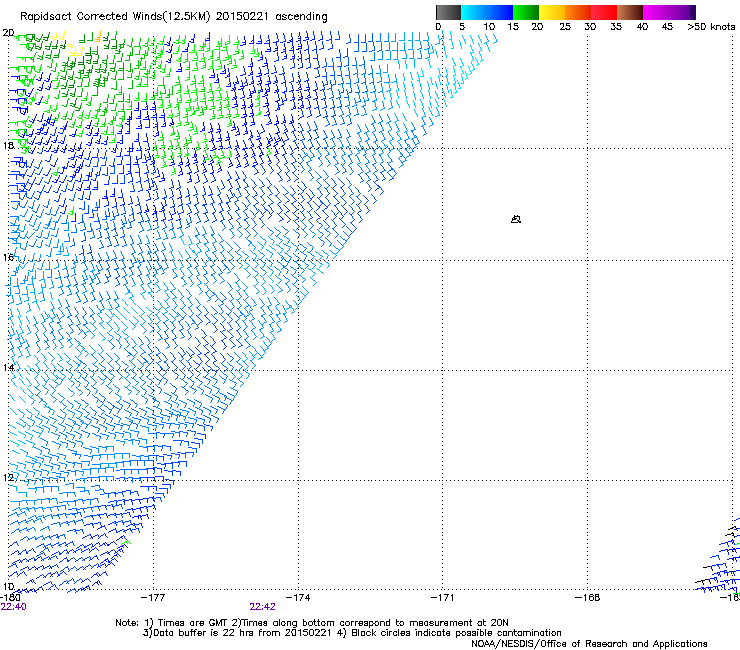
Task: Click the purple '22:40' time stamp
Action: 14,607
